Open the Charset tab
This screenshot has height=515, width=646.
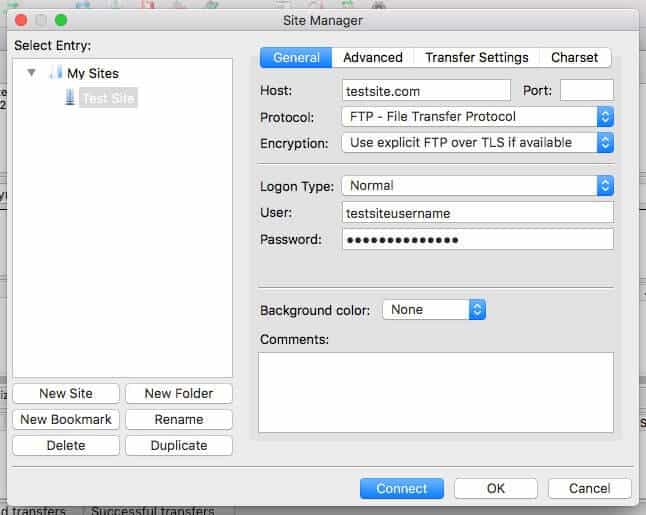pyautogui.click(x=574, y=57)
